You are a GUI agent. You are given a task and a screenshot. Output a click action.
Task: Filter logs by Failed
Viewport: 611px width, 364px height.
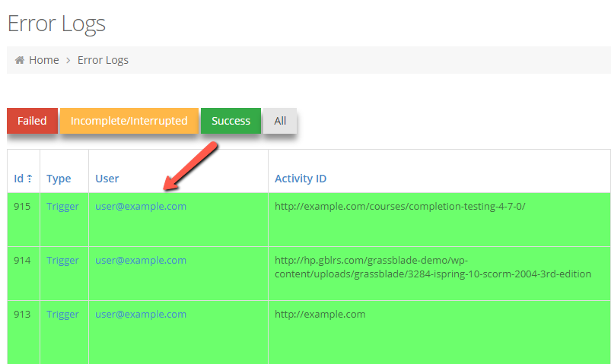(32, 121)
